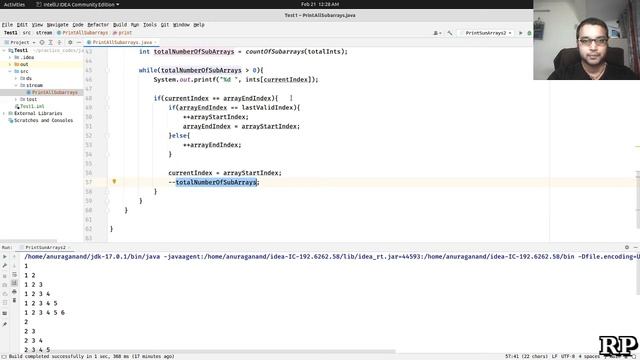Open the Edit menu
Viewport: 640px width, 360px height.
[22, 25]
